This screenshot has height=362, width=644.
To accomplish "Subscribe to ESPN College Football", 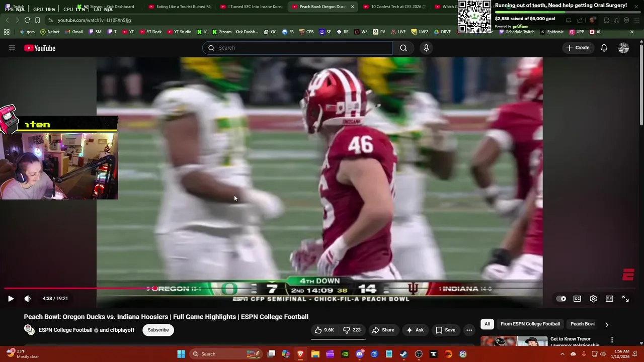I will pyautogui.click(x=158, y=330).
